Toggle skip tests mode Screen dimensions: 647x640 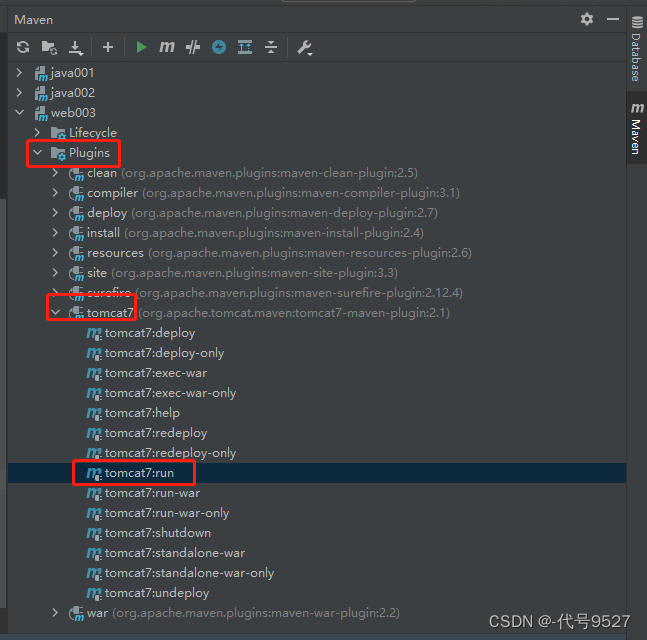193,47
